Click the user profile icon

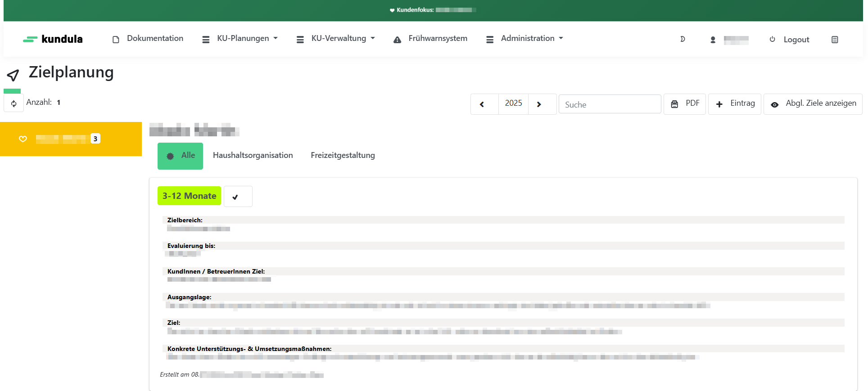click(713, 40)
